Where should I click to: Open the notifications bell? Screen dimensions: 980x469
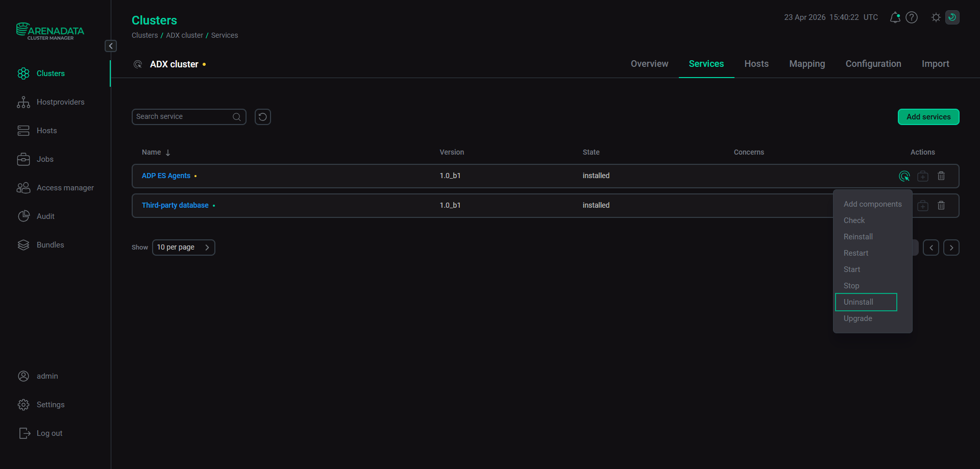(895, 17)
